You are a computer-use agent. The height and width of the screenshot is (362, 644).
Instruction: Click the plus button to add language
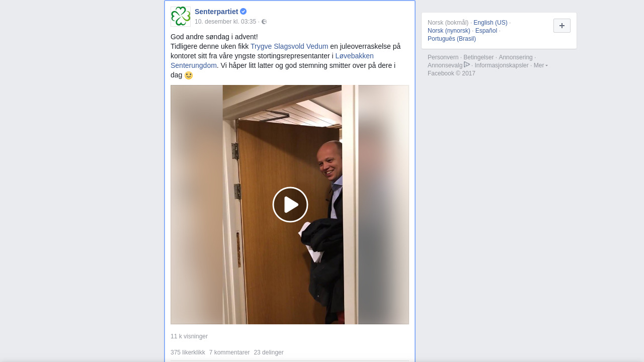562,26
